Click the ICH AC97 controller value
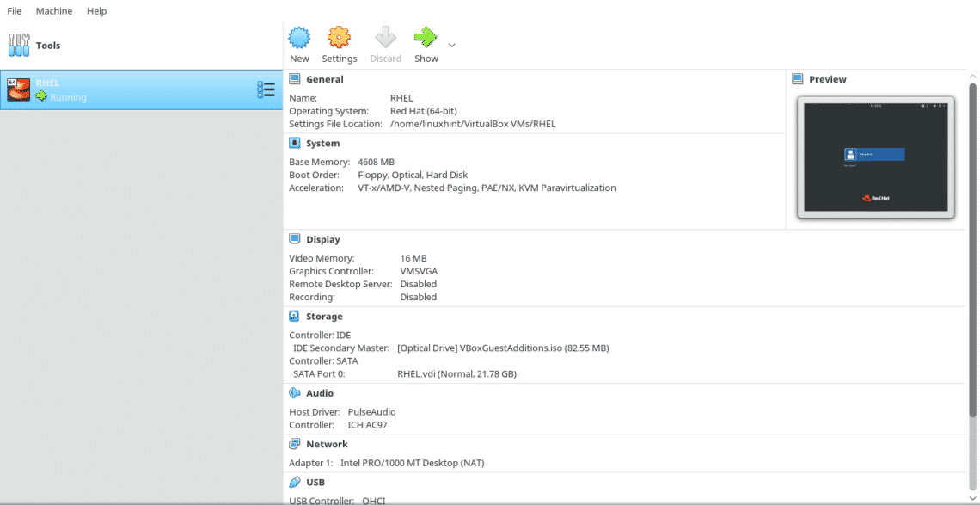Image resolution: width=980 pixels, height=505 pixels. 368,425
